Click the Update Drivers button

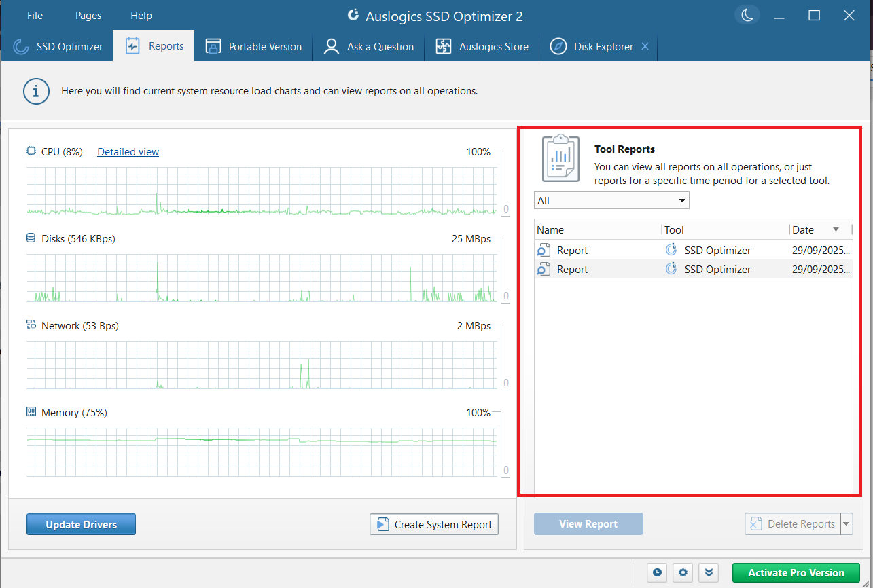81,523
